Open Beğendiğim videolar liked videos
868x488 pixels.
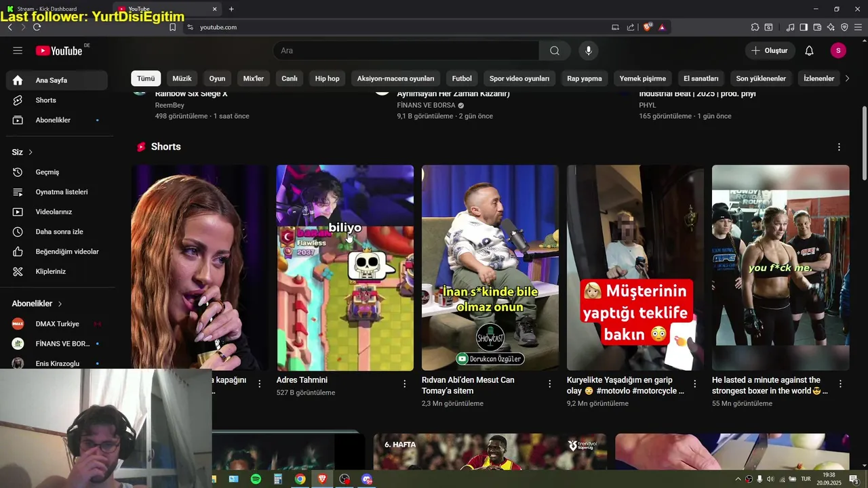tap(57, 251)
